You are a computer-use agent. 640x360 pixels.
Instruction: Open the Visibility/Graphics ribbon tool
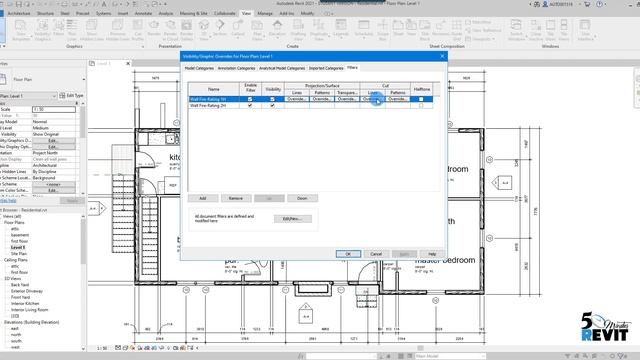tap(42, 30)
